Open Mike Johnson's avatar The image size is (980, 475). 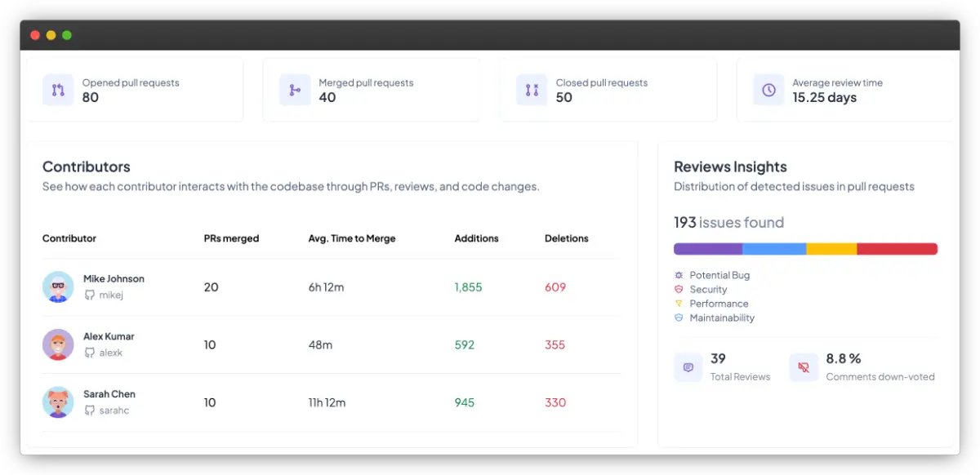[58, 286]
